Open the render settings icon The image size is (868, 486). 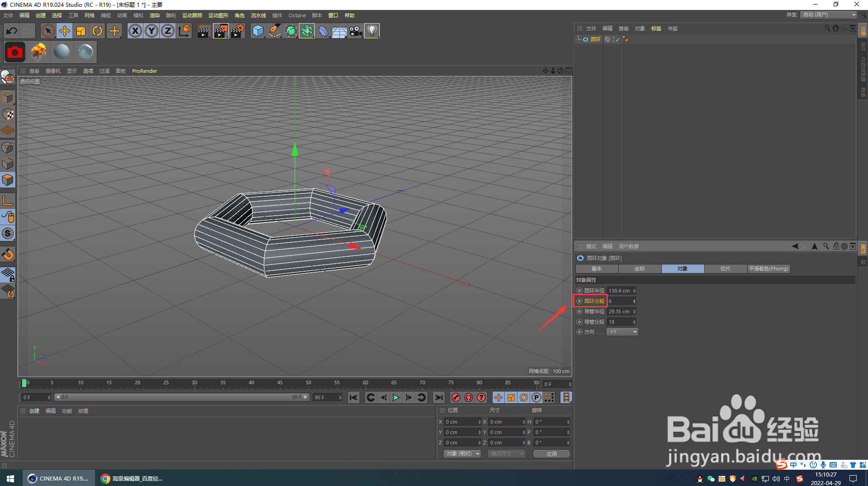[x=237, y=31]
